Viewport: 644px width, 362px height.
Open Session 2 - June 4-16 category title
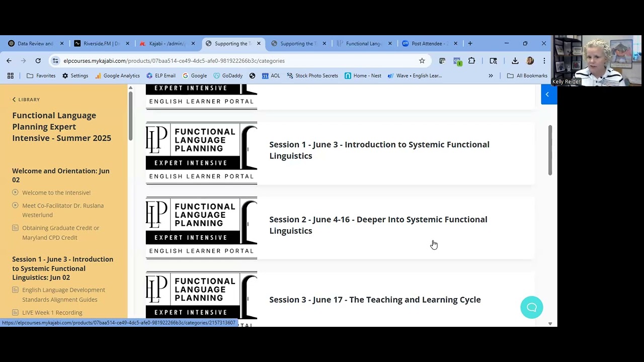(x=378, y=225)
